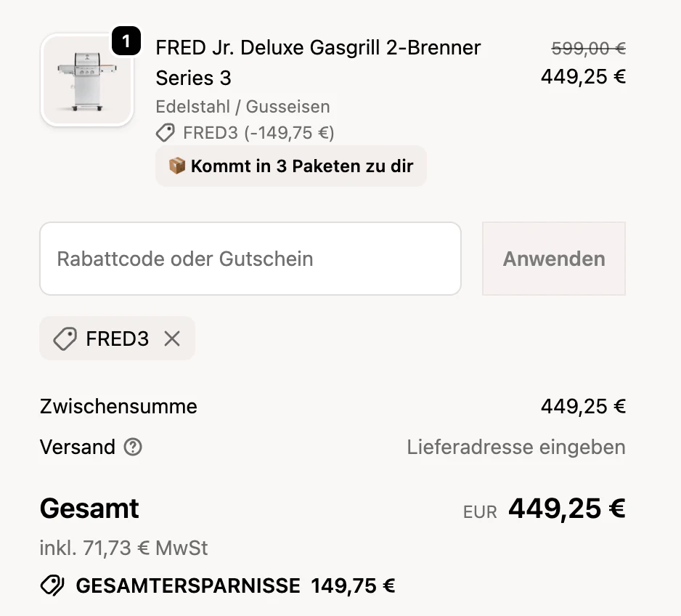Image resolution: width=681 pixels, height=616 pixels.
Task: Click the package emoji icon in delivery badge
Action: coord(176,166)
